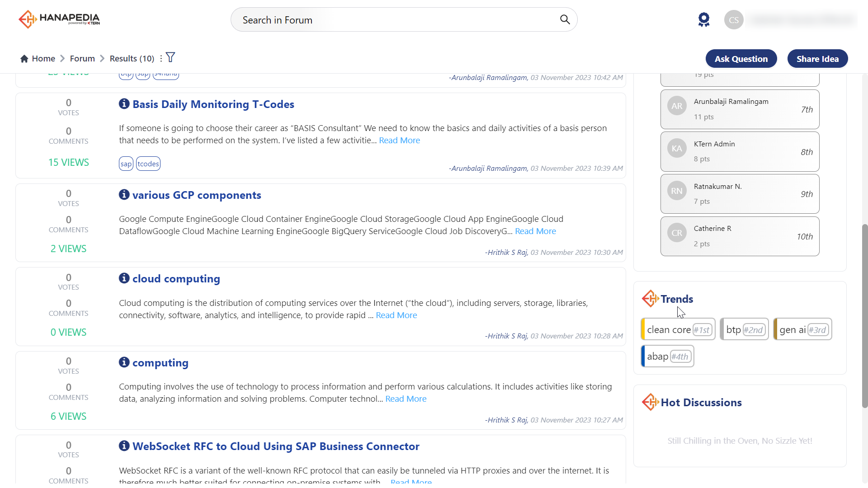Select the abap #4th trend
Image resolution: width=868 pixels, height=488 pixels.
[x=667, y=357]
